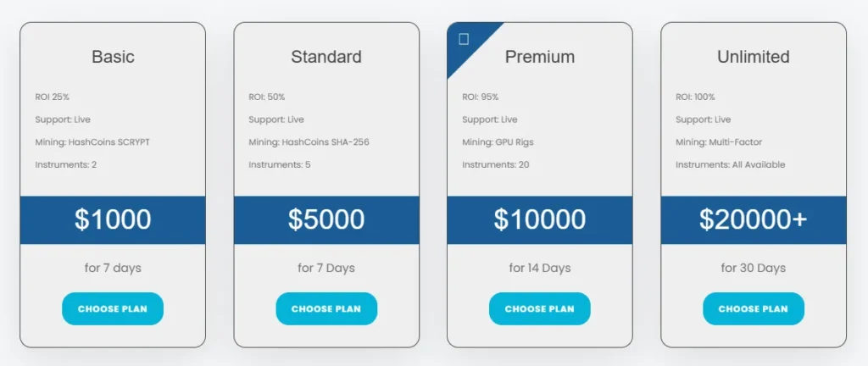Click the Standard plan heading

click(326, 57)
